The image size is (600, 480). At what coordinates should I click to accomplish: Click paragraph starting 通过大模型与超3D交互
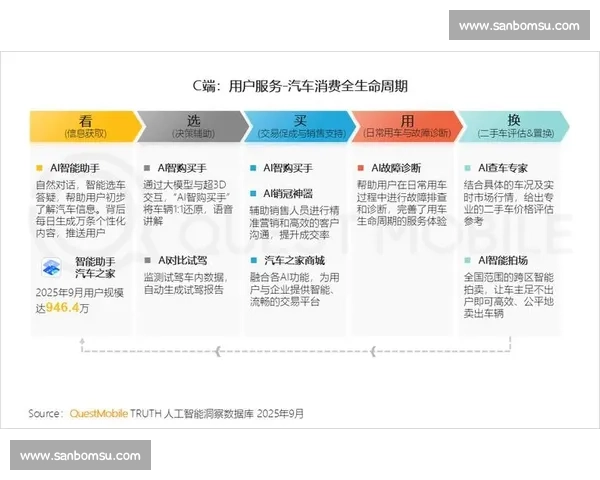pyautogui.click(x=188, y=203)
